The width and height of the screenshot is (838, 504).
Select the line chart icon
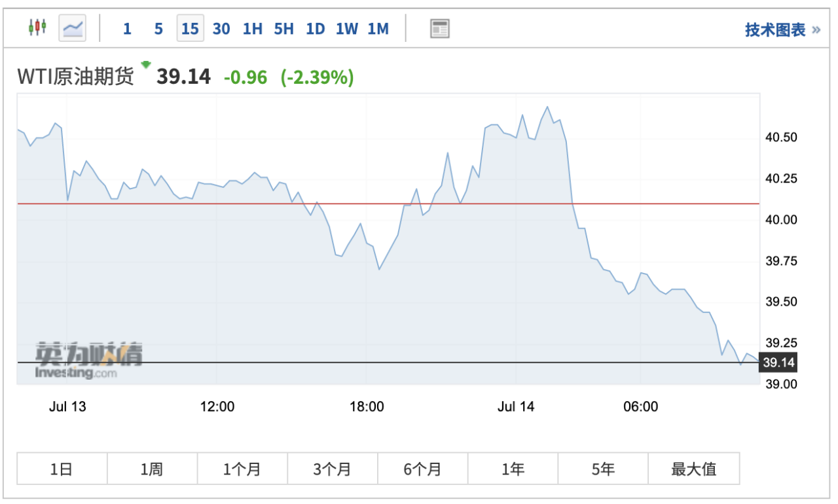tap(73, 28)
